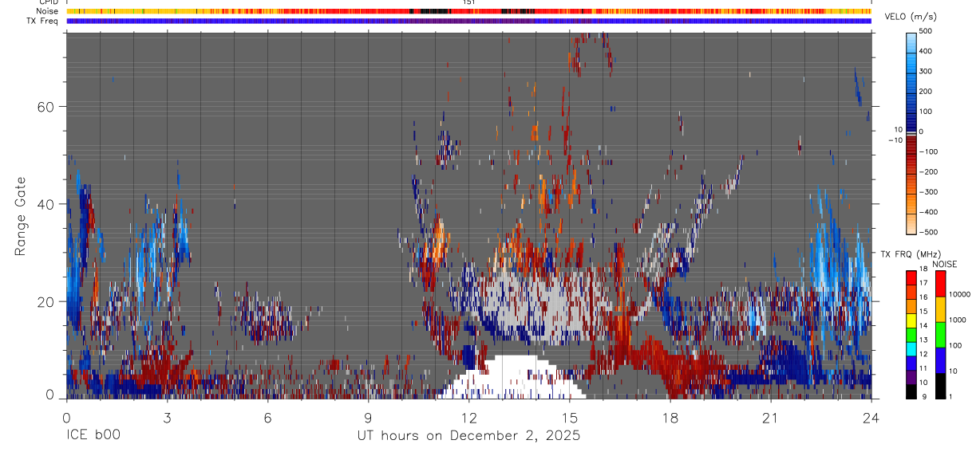Click the -10 tick on velocity colorbar

pos(895,140)
